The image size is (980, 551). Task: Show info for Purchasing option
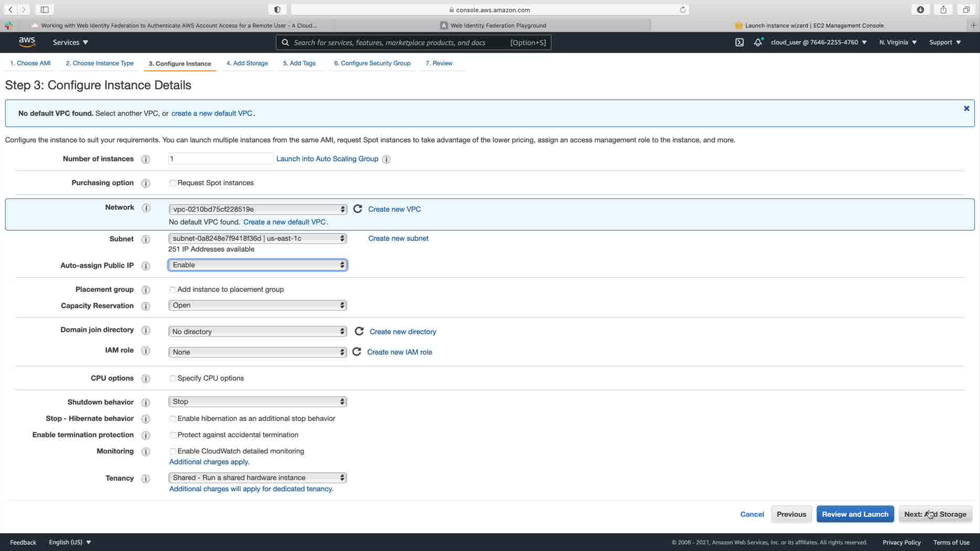point(146,183)
